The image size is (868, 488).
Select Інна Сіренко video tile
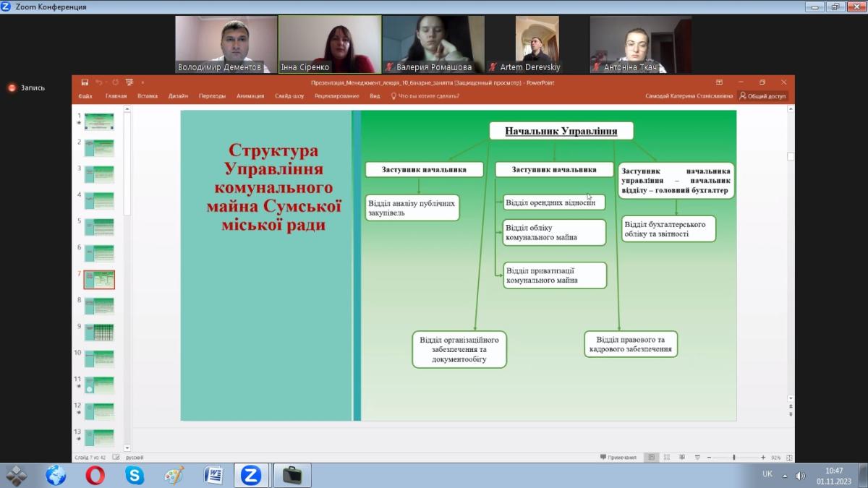(330, 45)
